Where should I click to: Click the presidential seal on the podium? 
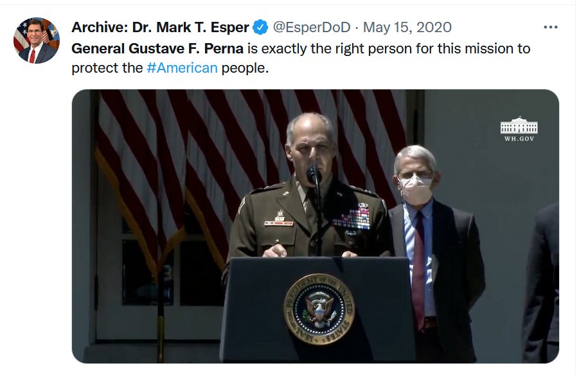click(319, 309)
